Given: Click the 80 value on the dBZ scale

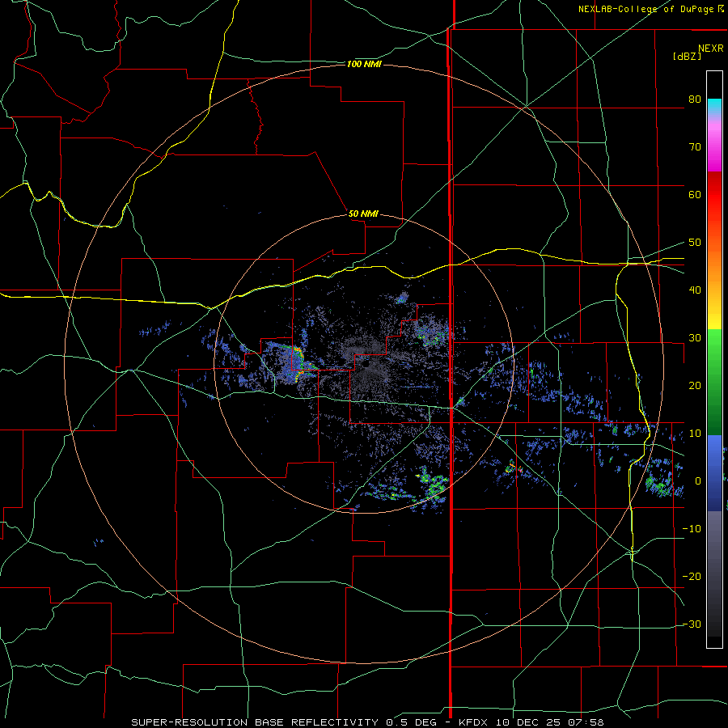Looking at the screenshot, I should [695, 99].
